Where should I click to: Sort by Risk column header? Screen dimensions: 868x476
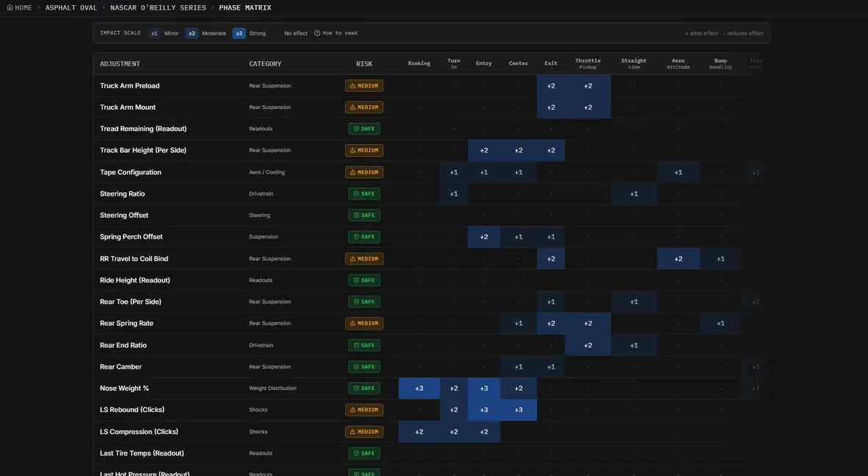[364, 64]
